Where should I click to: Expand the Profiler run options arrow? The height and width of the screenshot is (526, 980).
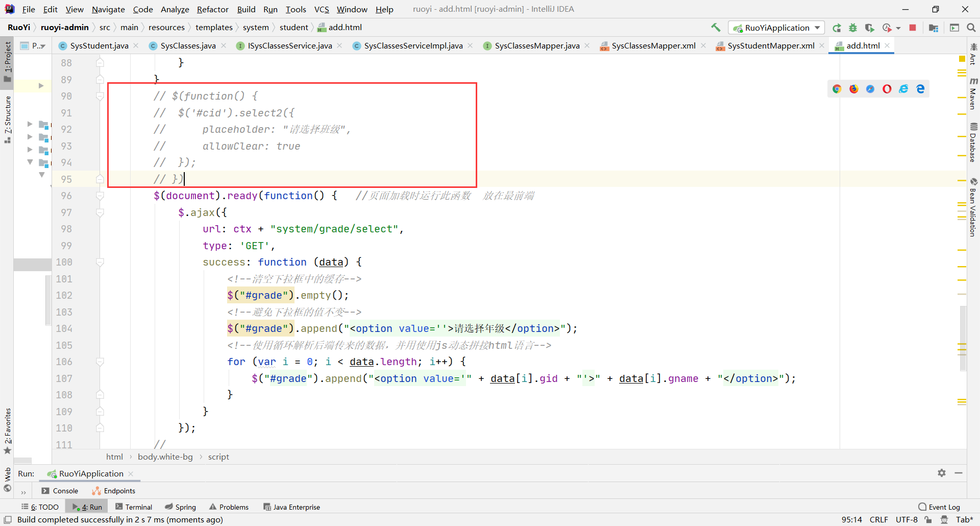[898, 28]
